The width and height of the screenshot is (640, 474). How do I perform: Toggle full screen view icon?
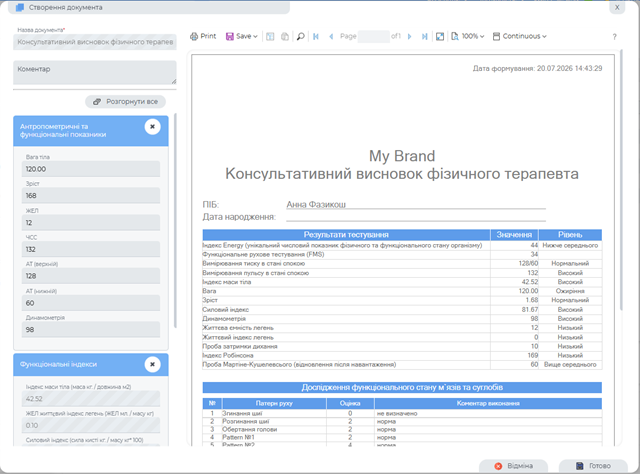coord(440,36)
